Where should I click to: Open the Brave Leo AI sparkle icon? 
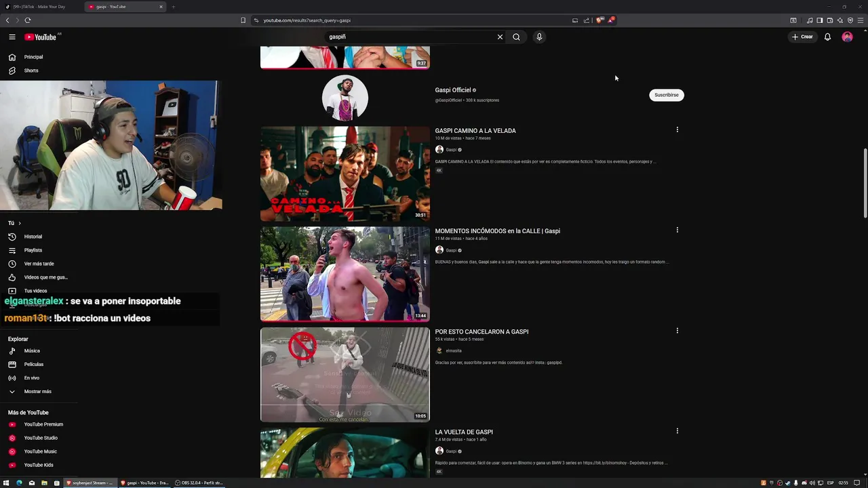(x=840, y=20)
